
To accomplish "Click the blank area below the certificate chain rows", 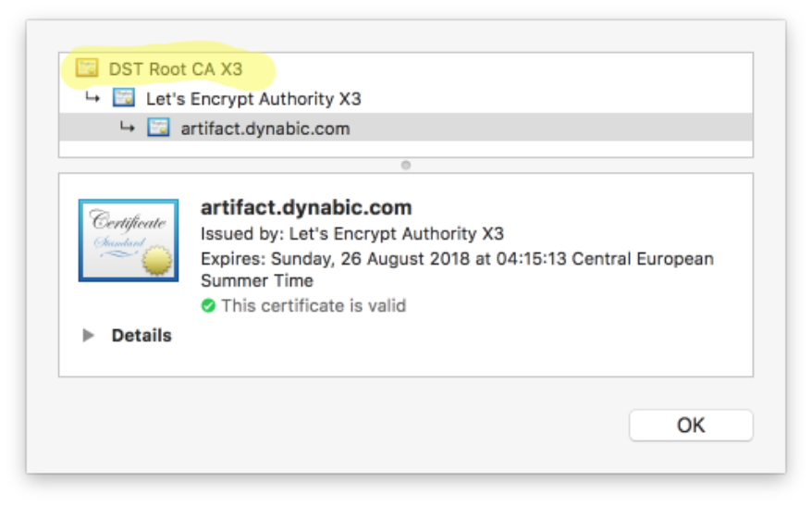I will [405, 149].
